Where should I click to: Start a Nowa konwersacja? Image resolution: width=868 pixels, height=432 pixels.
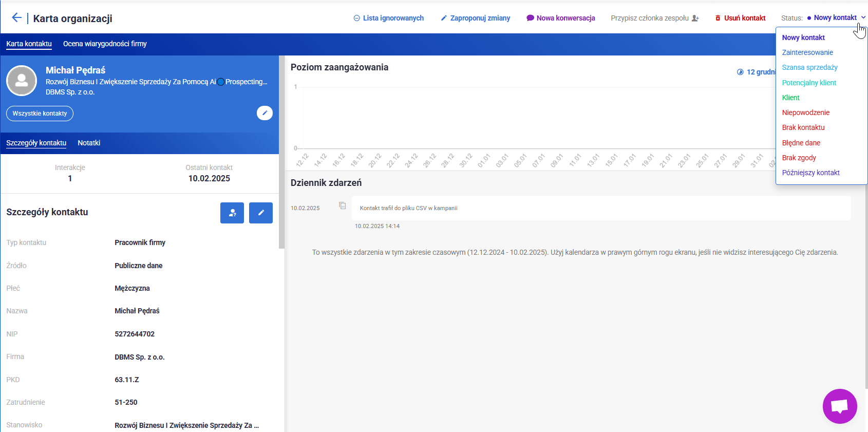[x=561, y=18]
